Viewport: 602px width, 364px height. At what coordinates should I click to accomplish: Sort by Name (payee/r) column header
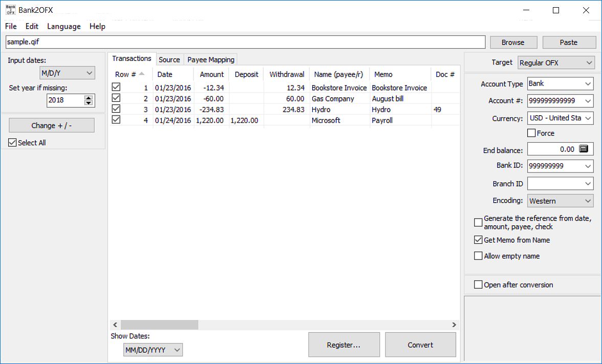click(x=339, y=75)
